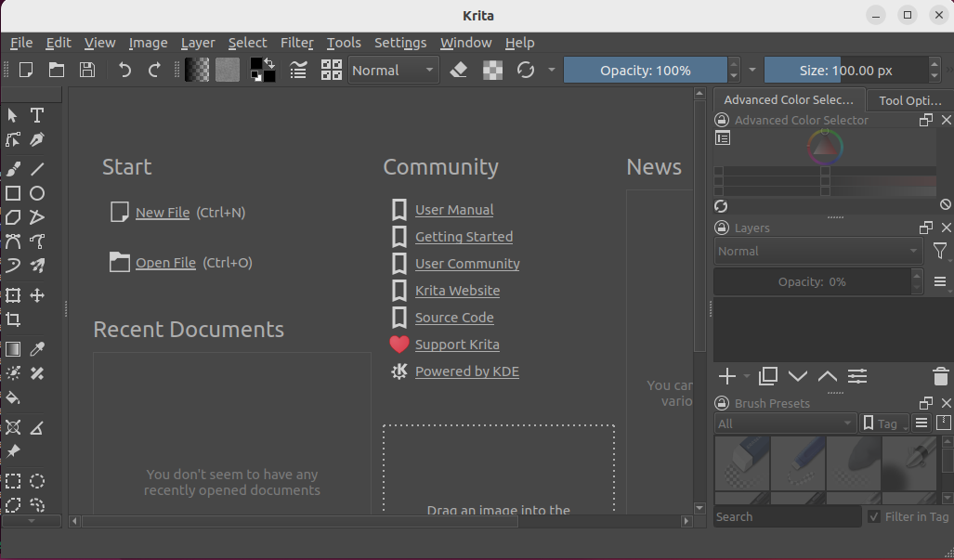Select the Color Sampler eyedropper tool
This screenshot has width=954, height=560.
pyautogui.click(x=37, y=349)
